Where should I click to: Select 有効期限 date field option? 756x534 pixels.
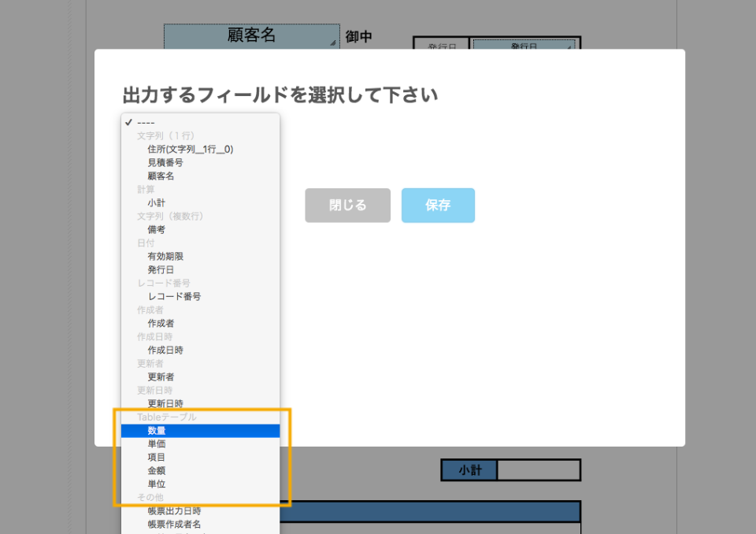(165, 256)
